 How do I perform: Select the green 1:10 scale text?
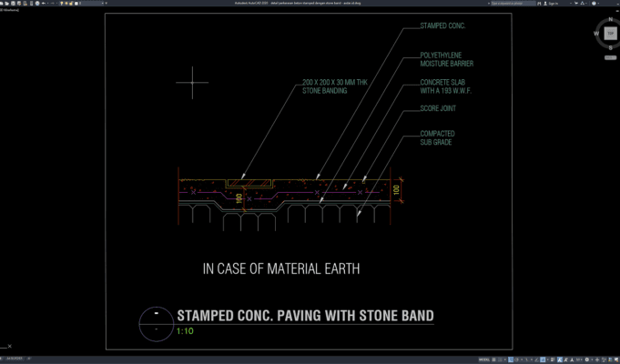185,331
